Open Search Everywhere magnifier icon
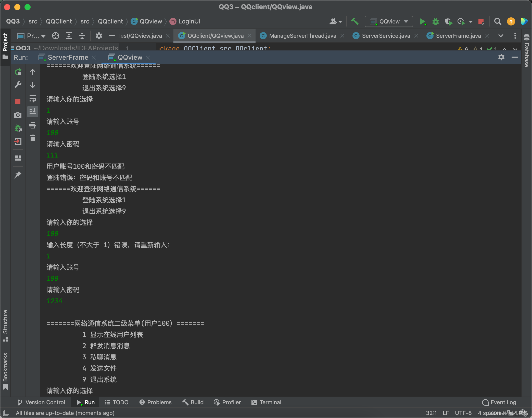Screen dimensions: 532x418 point(498,21)
